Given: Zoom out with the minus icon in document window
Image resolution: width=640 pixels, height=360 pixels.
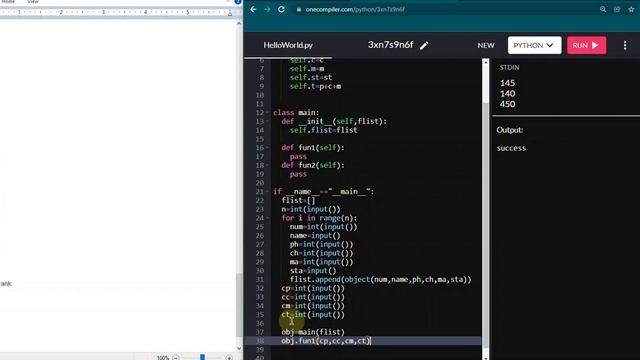Looking at the screenshot, I should point(176,358).
